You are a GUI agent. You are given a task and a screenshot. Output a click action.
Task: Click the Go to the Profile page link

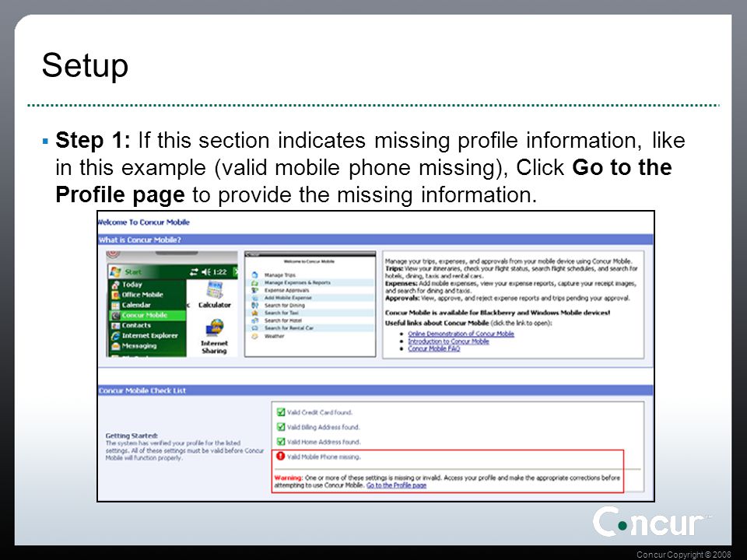(396, 485)
